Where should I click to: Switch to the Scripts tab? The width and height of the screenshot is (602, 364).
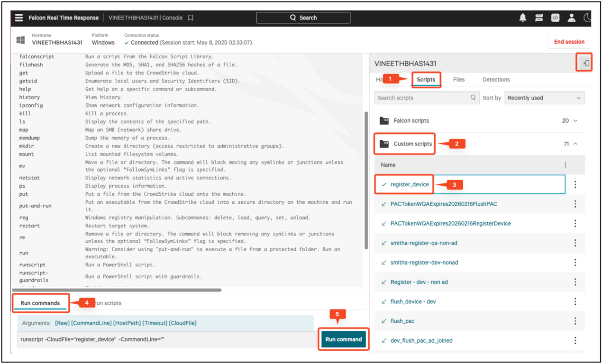[x=426, y=80]
